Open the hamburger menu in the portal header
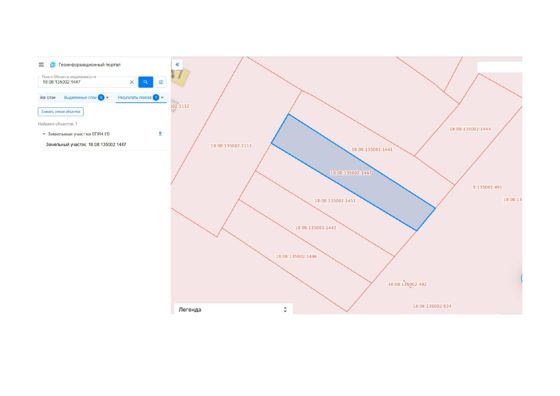Screen dimensions: 560x396 pyautogui.click(x=41, y=65)
